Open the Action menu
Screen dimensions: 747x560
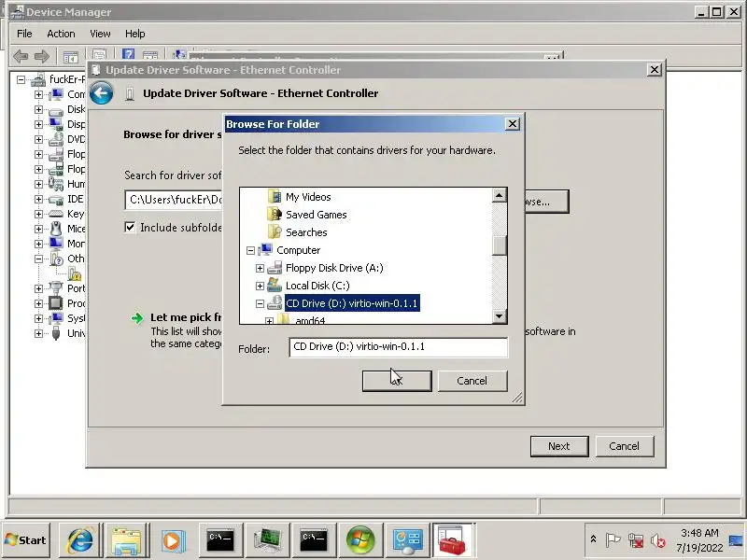click(61, 34)
